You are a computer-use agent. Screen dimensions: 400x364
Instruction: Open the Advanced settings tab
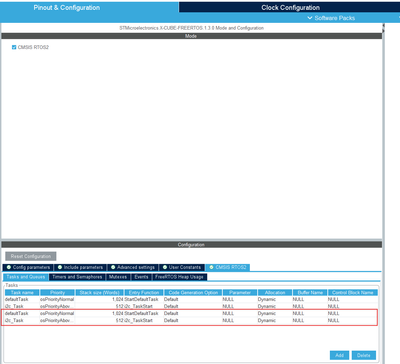(133, 267)
